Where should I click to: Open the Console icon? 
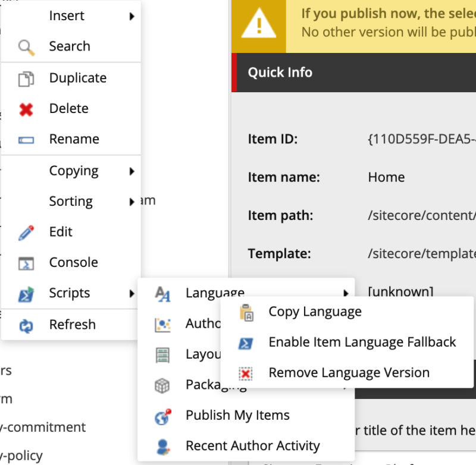click(25, 262)
